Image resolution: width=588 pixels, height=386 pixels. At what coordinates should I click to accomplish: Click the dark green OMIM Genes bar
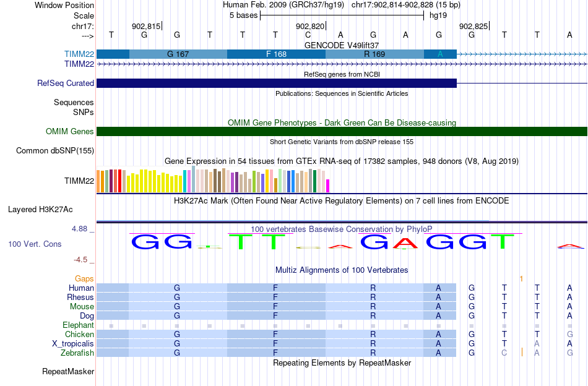click(342, 132)
